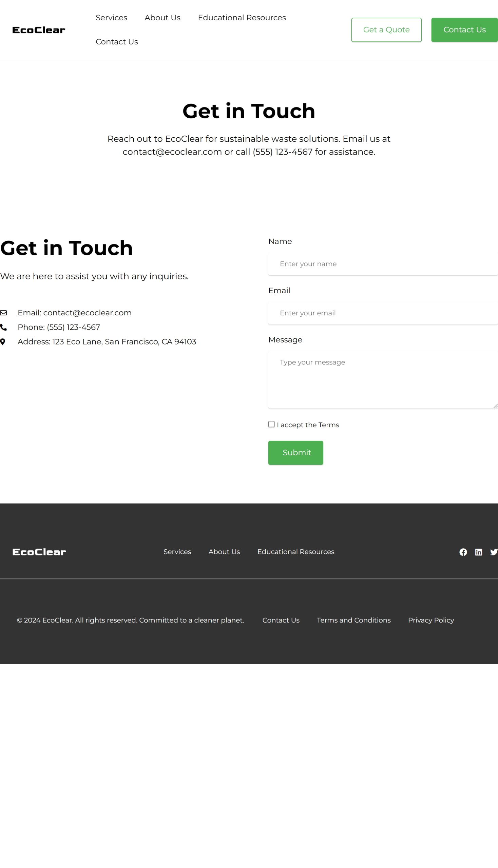Click the EcoClear logo in header
498x868 pixels.
click(x=39, y=30)
